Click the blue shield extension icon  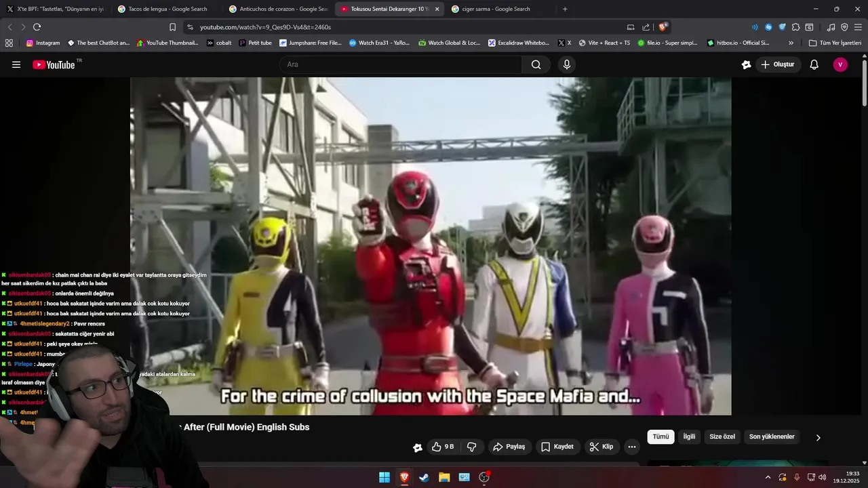(x=782, y=27)
